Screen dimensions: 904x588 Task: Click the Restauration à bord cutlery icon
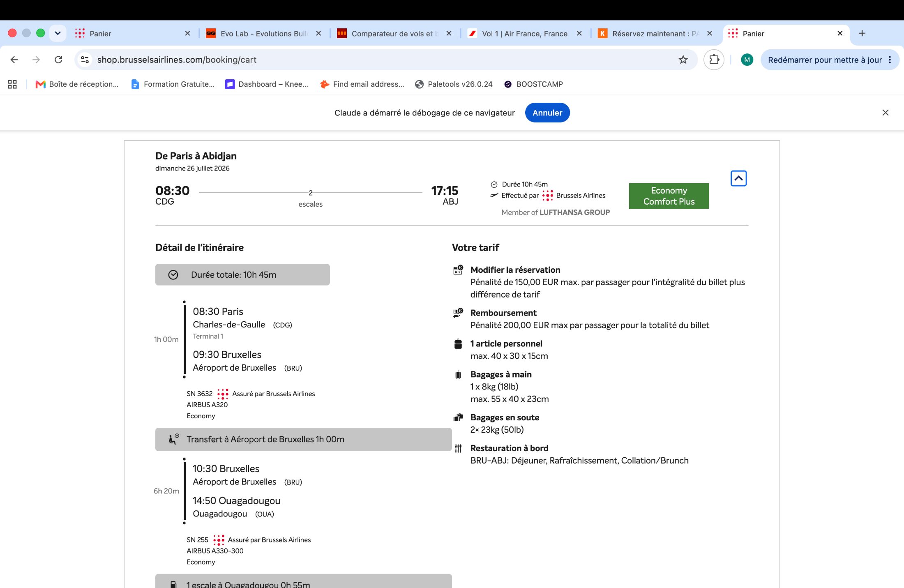[x=458, y=448]
